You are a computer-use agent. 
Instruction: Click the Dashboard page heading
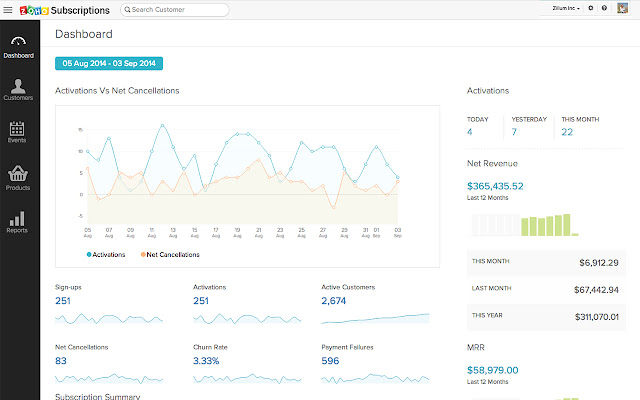click(84, 34)
